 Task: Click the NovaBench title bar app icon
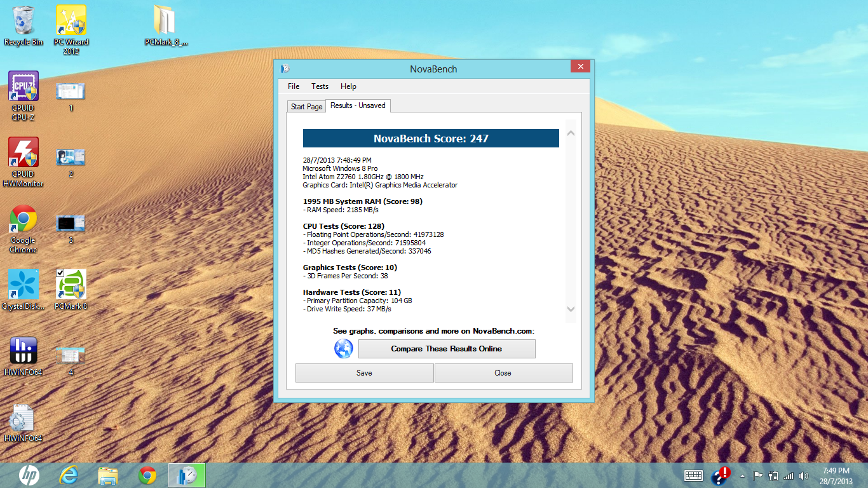pos(285,69)
